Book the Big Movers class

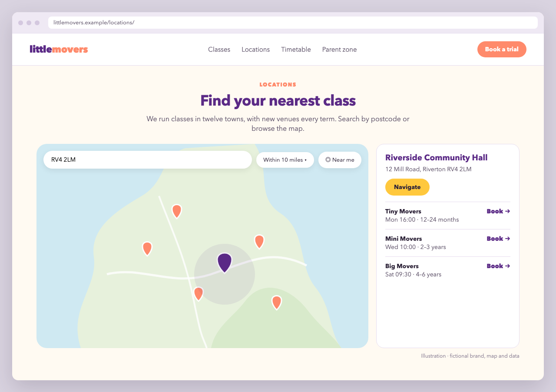pos(498,266)
